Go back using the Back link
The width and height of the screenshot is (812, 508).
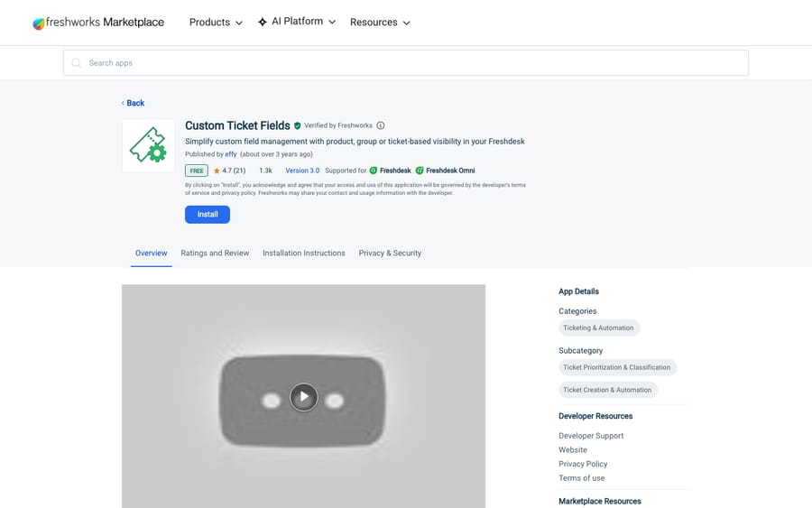[134, 103]
